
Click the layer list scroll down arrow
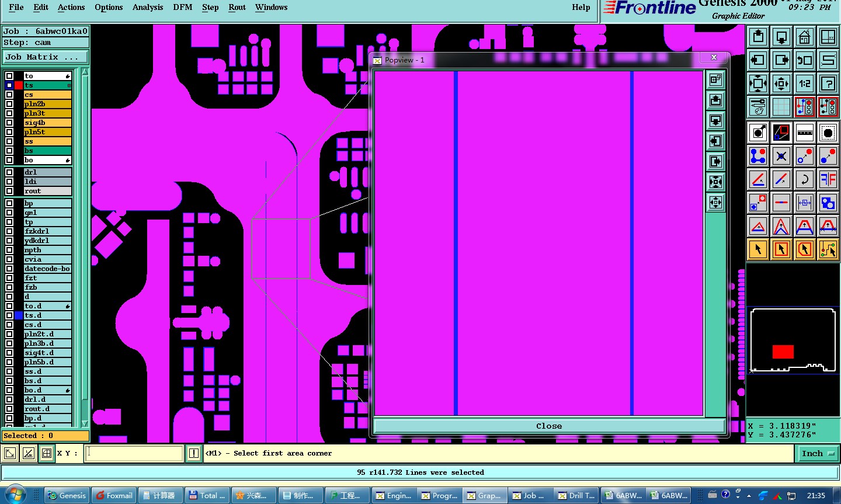(x=85, y=423)
